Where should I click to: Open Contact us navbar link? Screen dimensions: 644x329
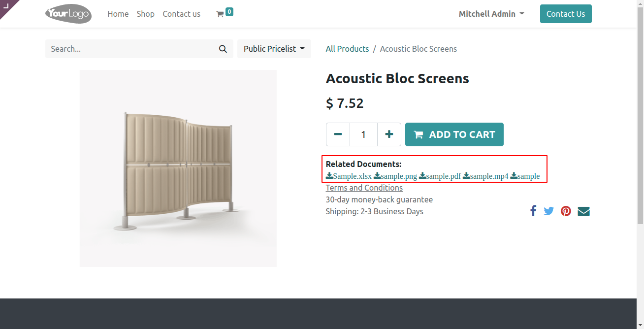181,14
